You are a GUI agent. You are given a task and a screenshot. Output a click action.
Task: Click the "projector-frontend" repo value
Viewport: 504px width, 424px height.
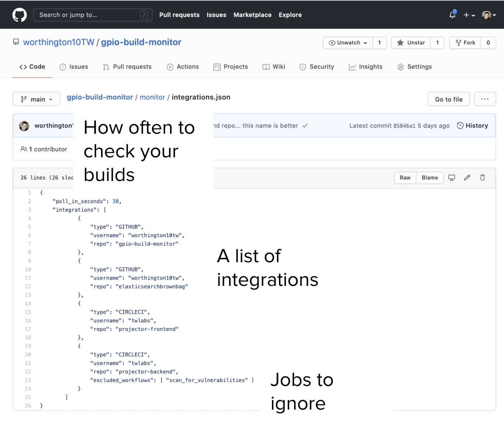pyautogui.click(x=147, y=329)
